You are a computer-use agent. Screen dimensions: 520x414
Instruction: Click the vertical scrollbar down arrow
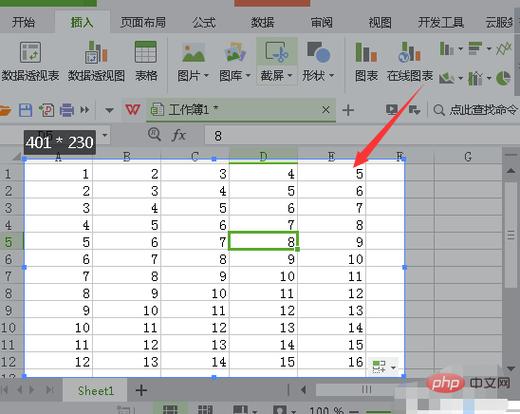511,368
